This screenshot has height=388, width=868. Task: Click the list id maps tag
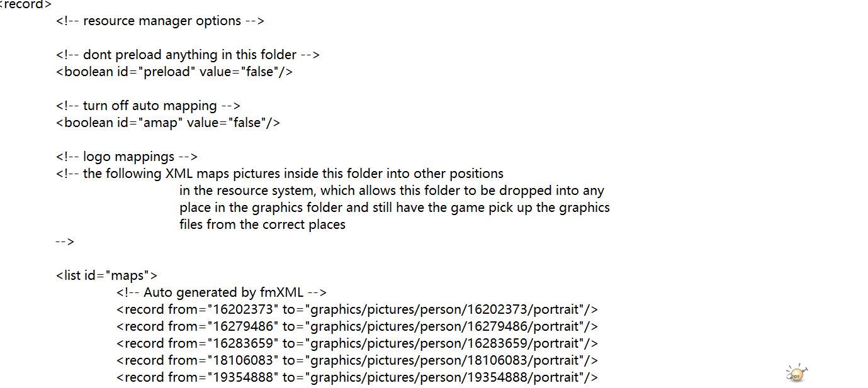click(106, 275)
